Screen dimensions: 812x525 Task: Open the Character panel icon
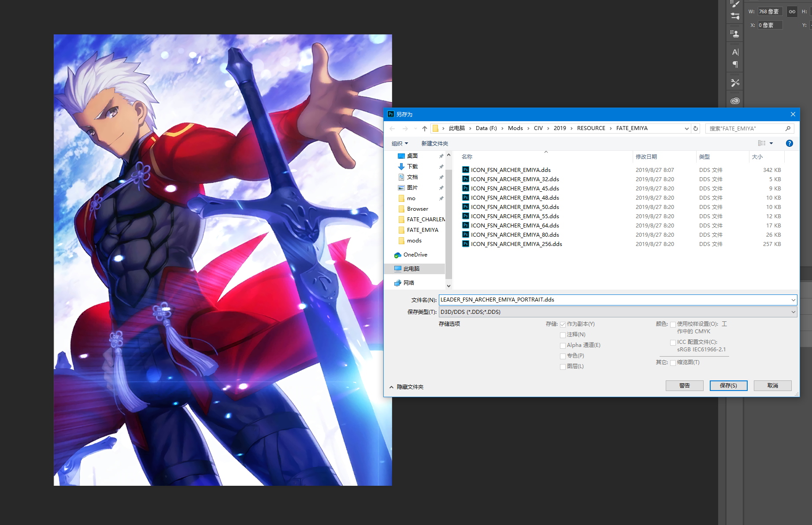tap(735, 52)
